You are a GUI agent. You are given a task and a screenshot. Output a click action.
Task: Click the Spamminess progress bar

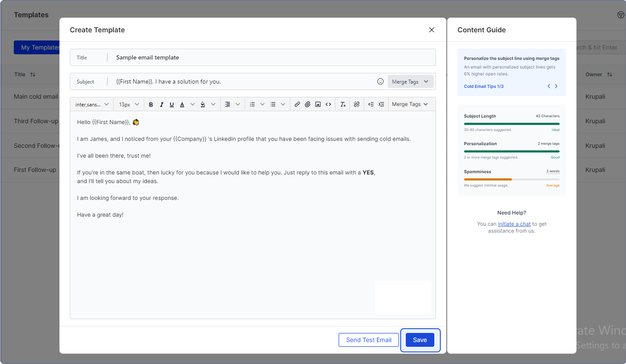tap(512, 179)
